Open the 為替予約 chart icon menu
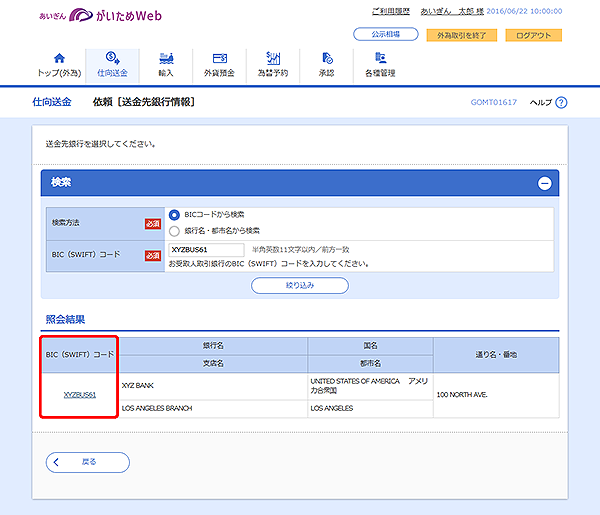The image size is (600, 515). pyautogui.click(x=273, y=58)
